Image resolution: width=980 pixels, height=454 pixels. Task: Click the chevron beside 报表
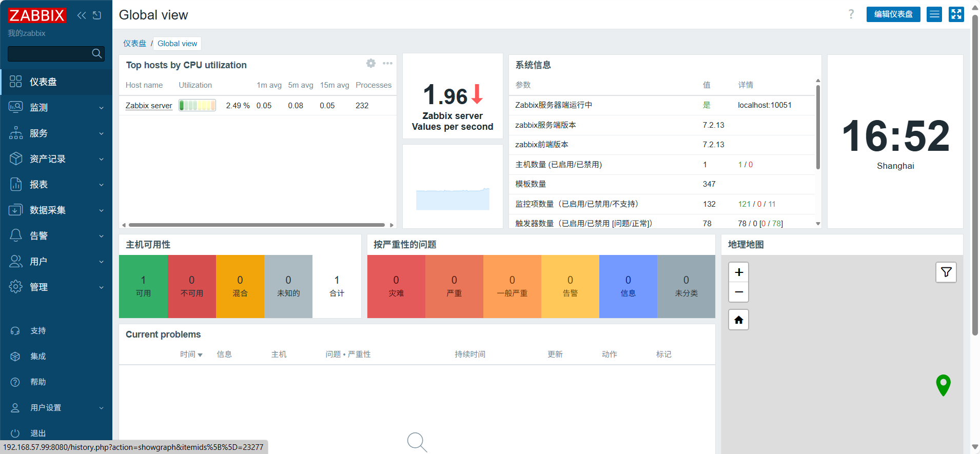point(101,185)
